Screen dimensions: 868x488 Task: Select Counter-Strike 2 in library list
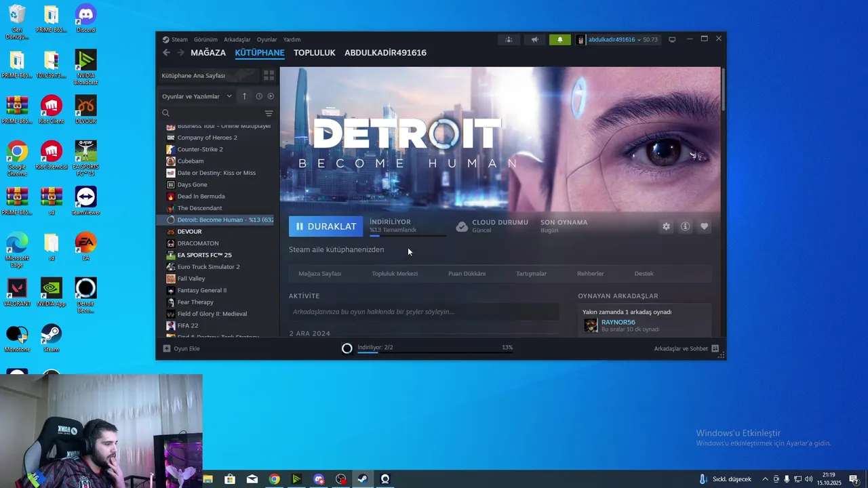pyautogui.click(x=217, y=149)
